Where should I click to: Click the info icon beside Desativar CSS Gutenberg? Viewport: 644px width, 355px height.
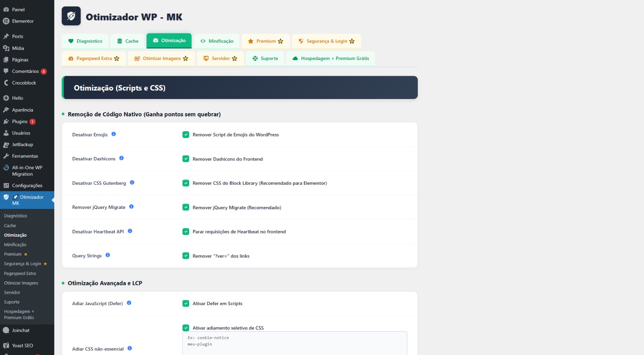(x=132, y=182)
